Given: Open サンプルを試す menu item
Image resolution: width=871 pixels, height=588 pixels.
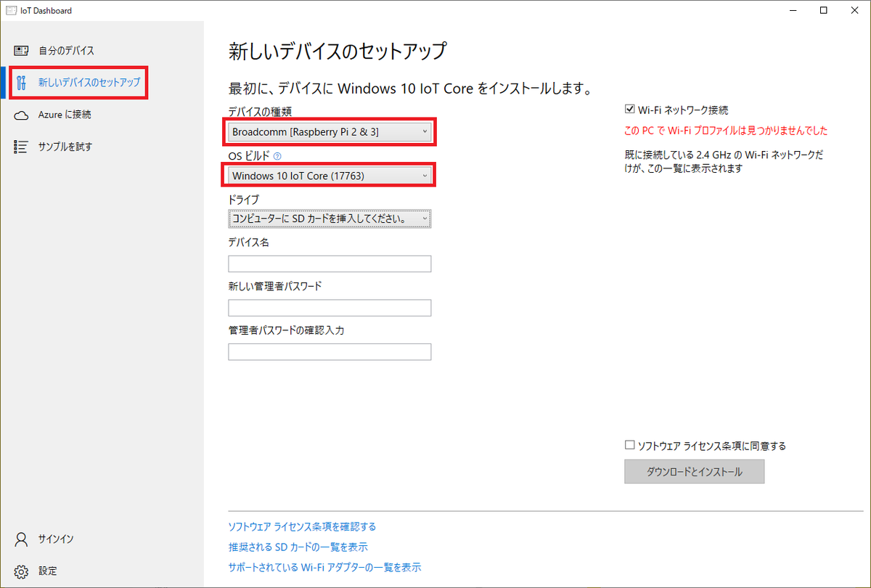Looking at the screenshot, I should point(102,147).
